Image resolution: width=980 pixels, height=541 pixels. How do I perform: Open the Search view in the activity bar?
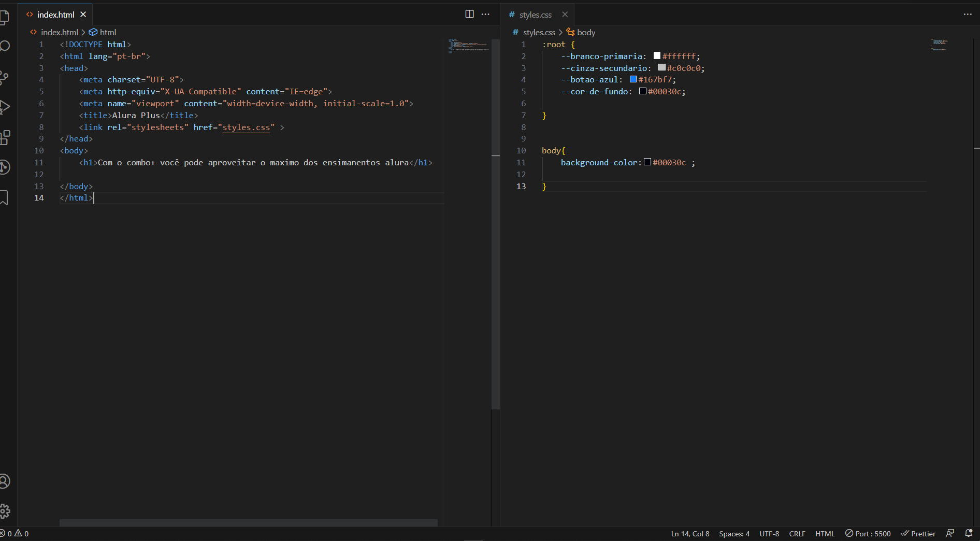click(4, 47)
